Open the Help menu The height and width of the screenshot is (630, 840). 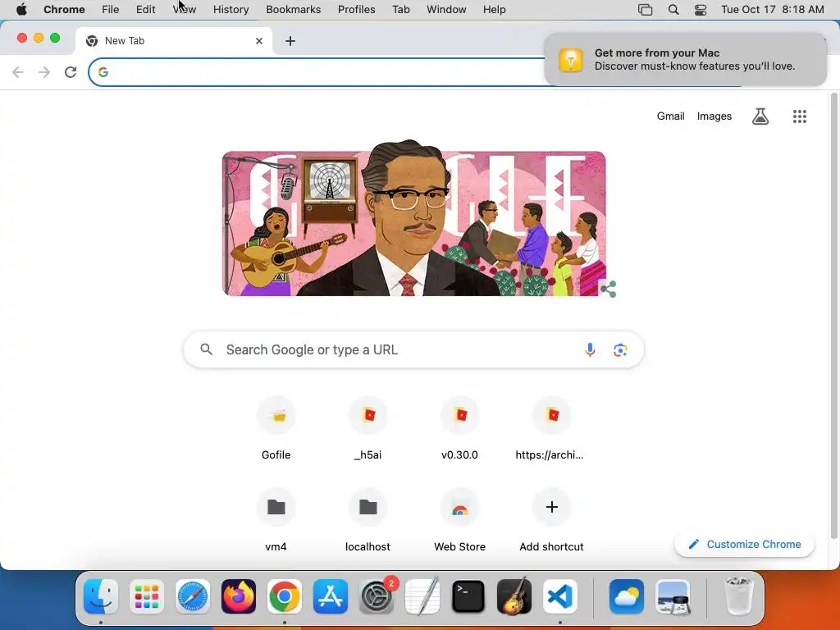[494, 10]
